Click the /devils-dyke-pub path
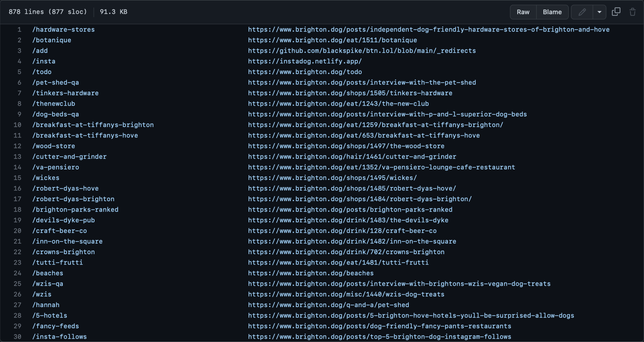This screenshot has height=342, width=644. click(x=63, y=220)
